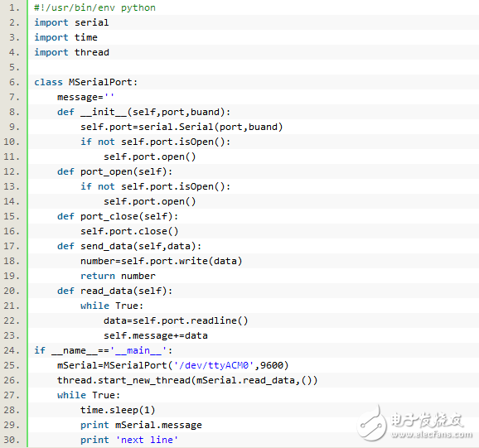
Task: Click 'self.message+=data' line
Action: coord(156,336)
